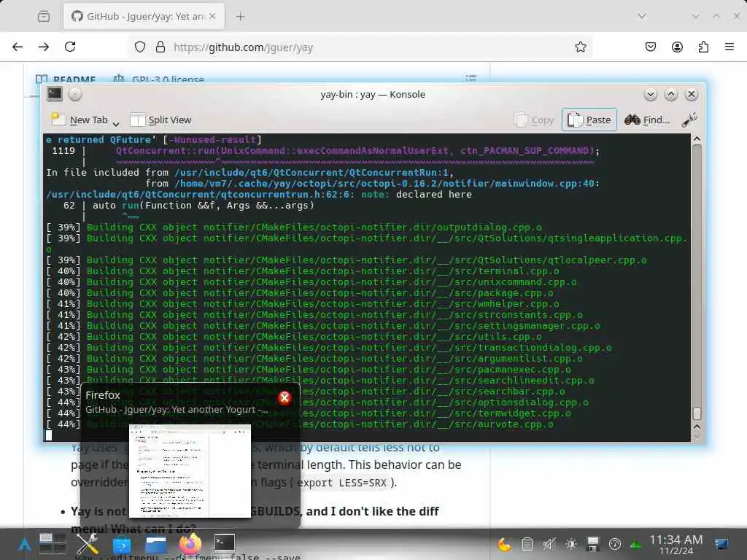Click the show desktop icon
This screenshot has width=747, height=560.
(721, 544)
